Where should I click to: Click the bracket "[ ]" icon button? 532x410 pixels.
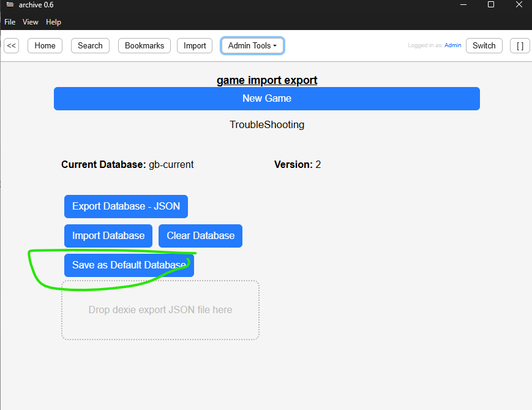coord(520,45)
